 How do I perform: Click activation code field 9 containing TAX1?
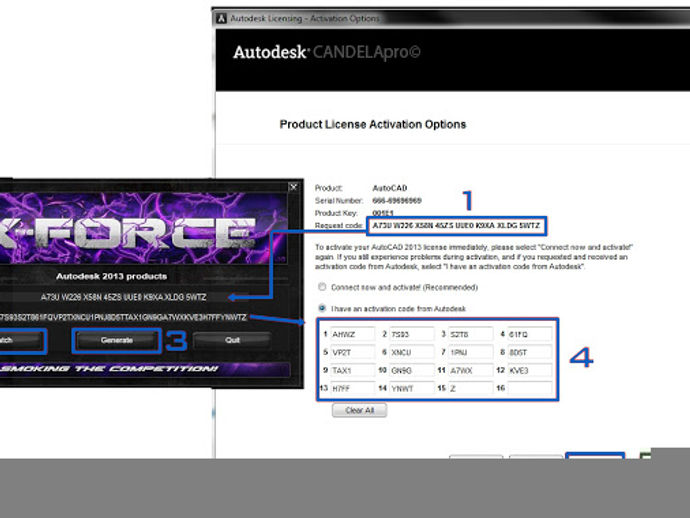pyautogui.click(x=352, y=371)
